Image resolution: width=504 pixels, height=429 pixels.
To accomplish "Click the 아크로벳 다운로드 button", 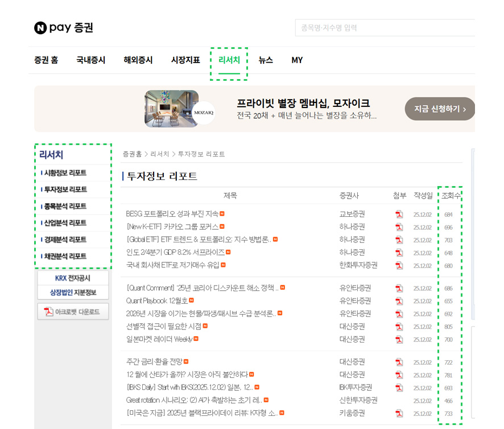I will pyautogui.click(x=73, y=312).
